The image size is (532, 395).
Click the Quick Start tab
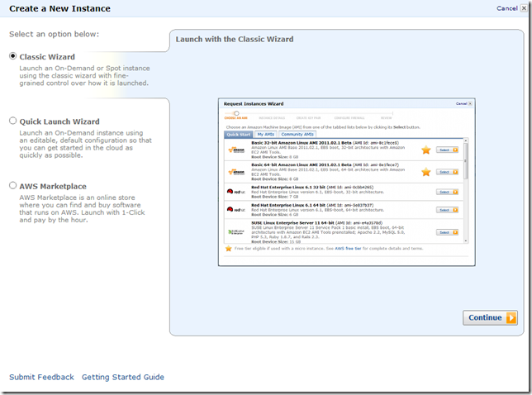238,134
